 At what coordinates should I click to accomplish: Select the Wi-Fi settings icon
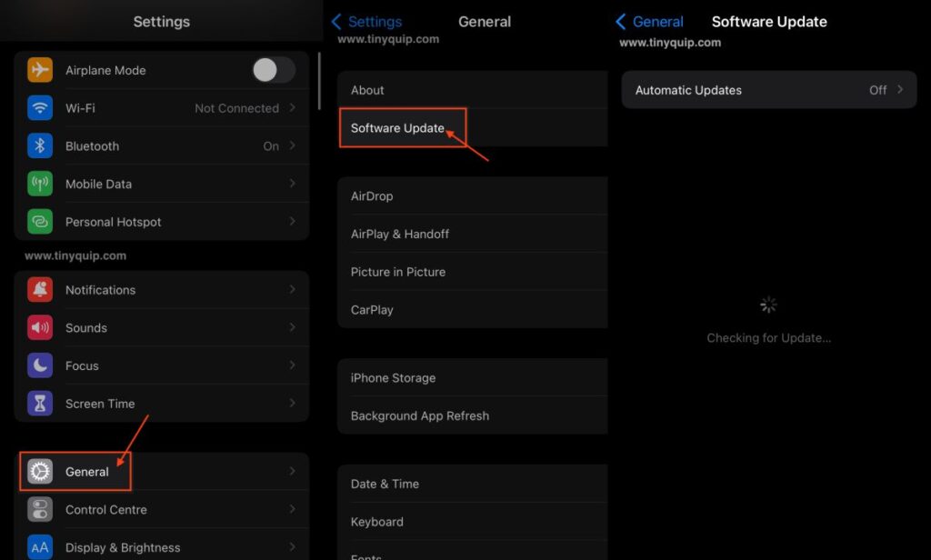pyautogui.click(x=40, y=107)
